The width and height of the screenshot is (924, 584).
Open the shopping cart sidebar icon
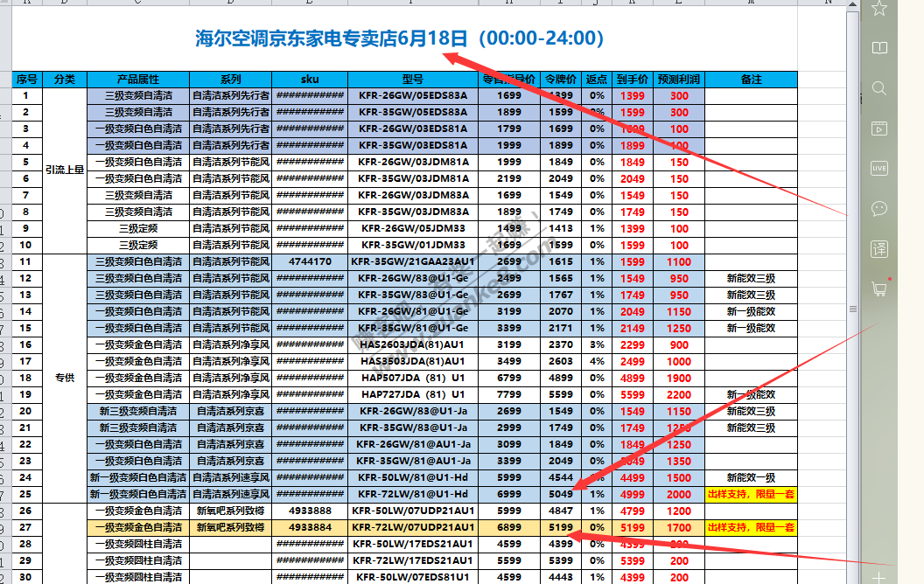tap(879, 289)
